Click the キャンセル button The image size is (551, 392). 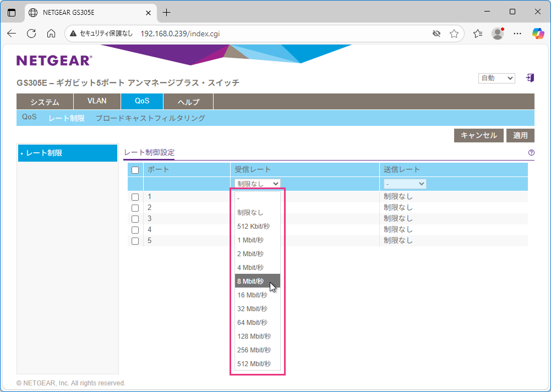click(x=478, y=136)
